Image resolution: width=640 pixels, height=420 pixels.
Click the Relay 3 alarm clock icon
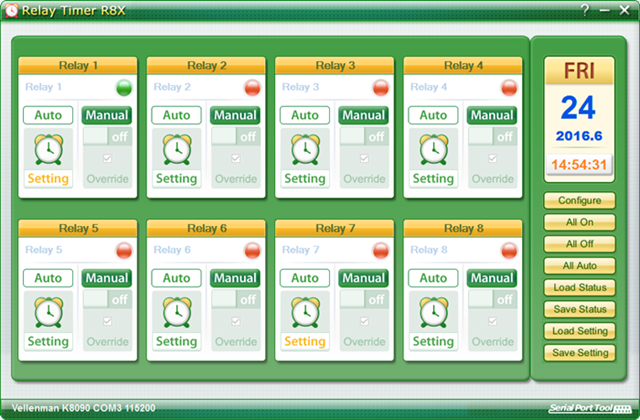click(x=305, y=149)
